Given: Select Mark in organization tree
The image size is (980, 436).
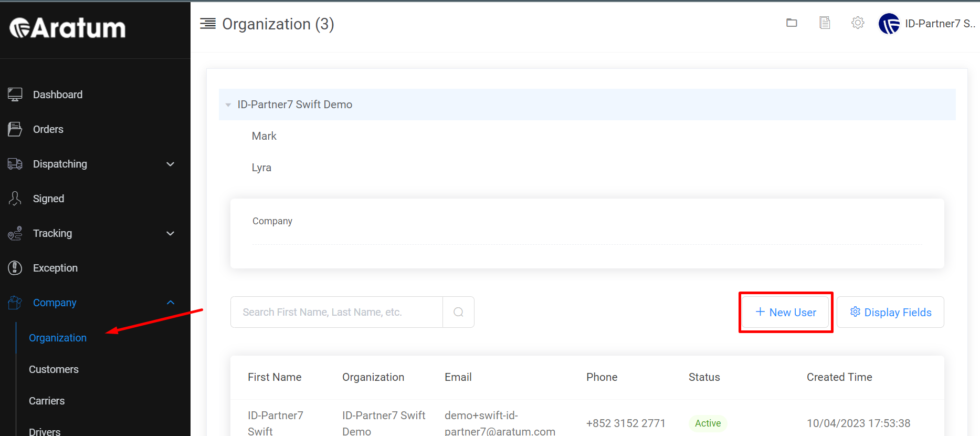Looking at the screenshot, I should 264,136.
